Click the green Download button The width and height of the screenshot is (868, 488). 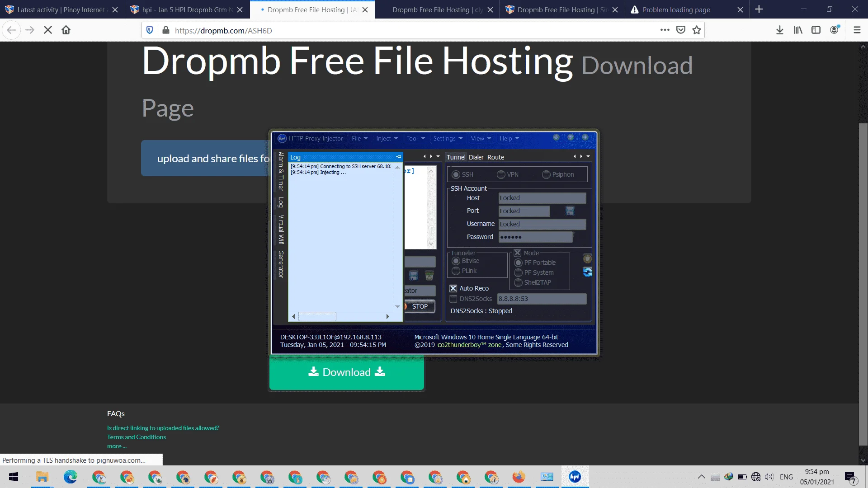point(347,372)
